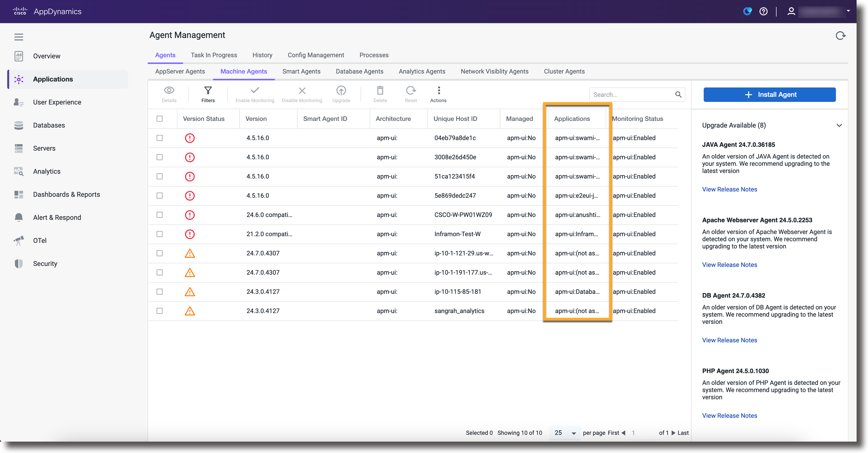Open the Filters funnel tool
Image resolution: width=868 pixels, height=453 pixels.
(x=208, y=90)
